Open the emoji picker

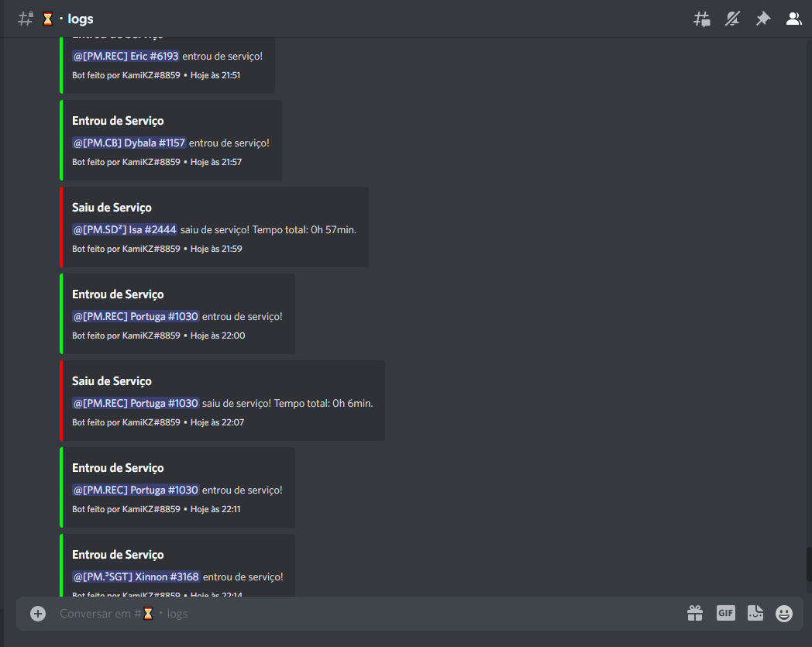[783, 613]
